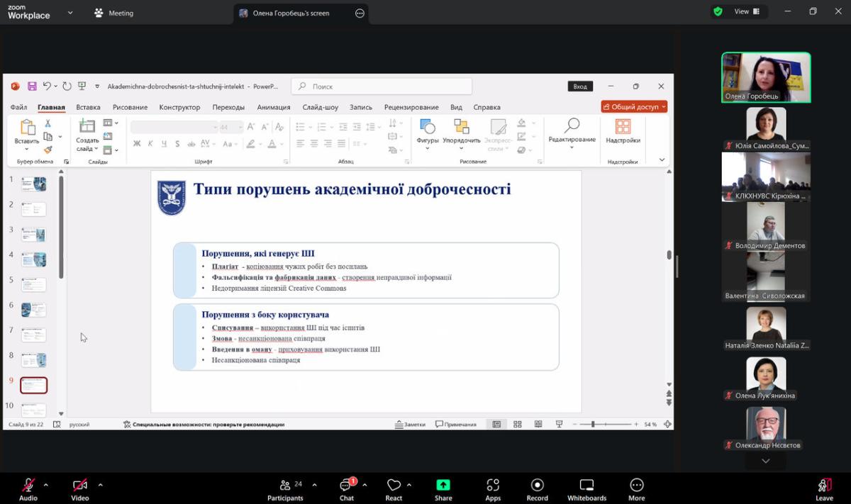851x504 pixels.
Task: Switch to the Переходы ribbon tab
Action: tap(228, 107)
